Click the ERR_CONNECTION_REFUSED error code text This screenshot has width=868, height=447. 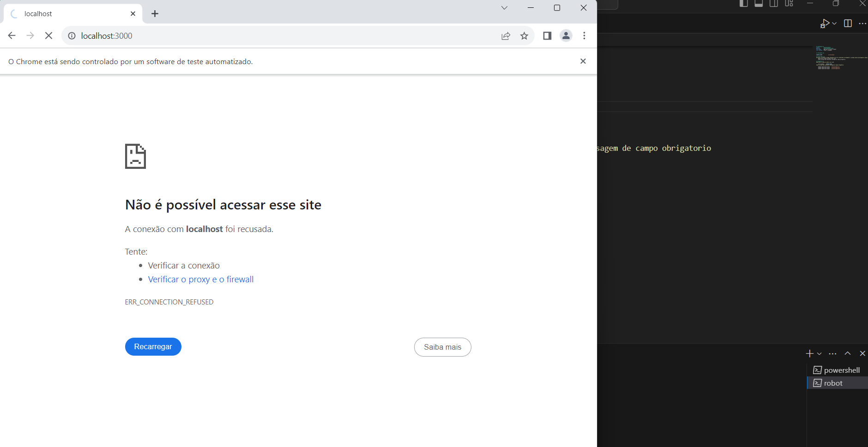[x=169, y=302]
